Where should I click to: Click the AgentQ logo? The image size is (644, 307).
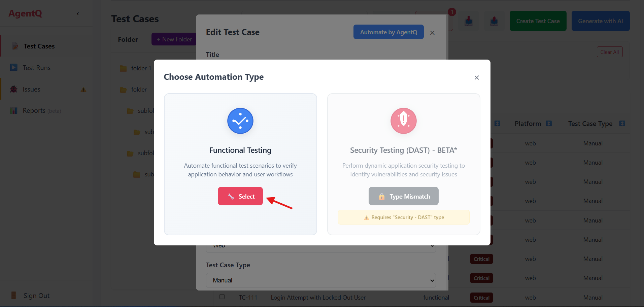pyautogui.click(x=25, y=13)
